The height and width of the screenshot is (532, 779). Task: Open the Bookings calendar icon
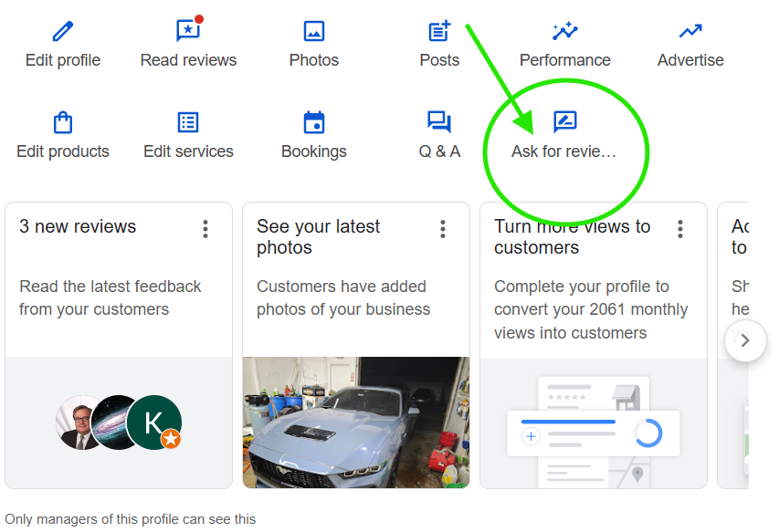coord(313,121)
